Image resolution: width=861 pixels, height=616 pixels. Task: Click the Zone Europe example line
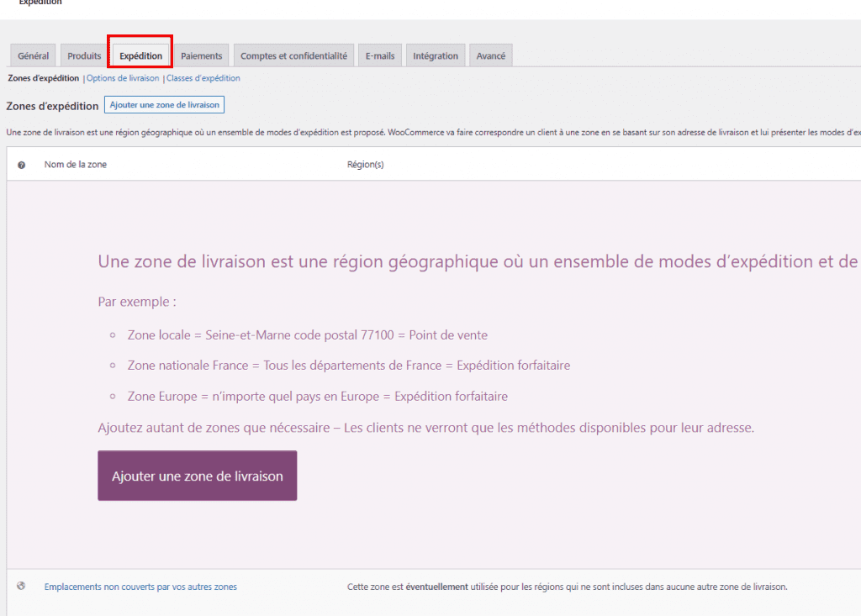pyautogui.click(x=317, y=397)
